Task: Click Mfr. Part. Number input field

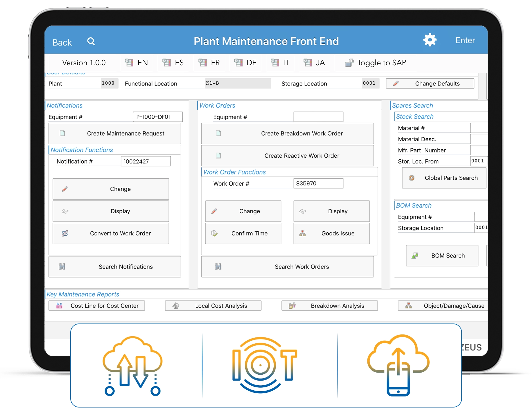Action: [x=479, y=150]
